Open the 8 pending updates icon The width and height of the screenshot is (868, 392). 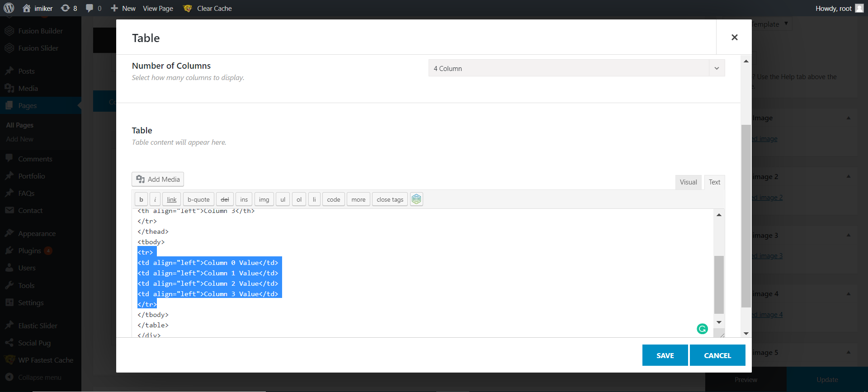coord(69,8)
